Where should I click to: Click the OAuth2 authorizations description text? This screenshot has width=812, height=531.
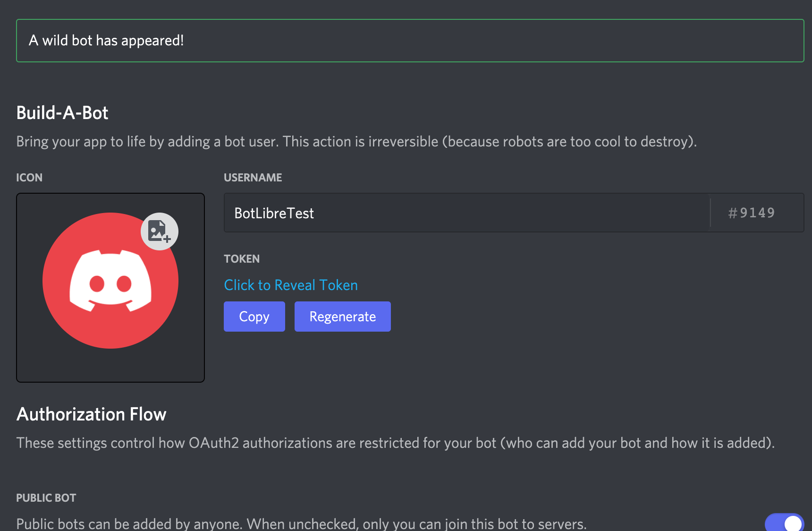point(395,443)
